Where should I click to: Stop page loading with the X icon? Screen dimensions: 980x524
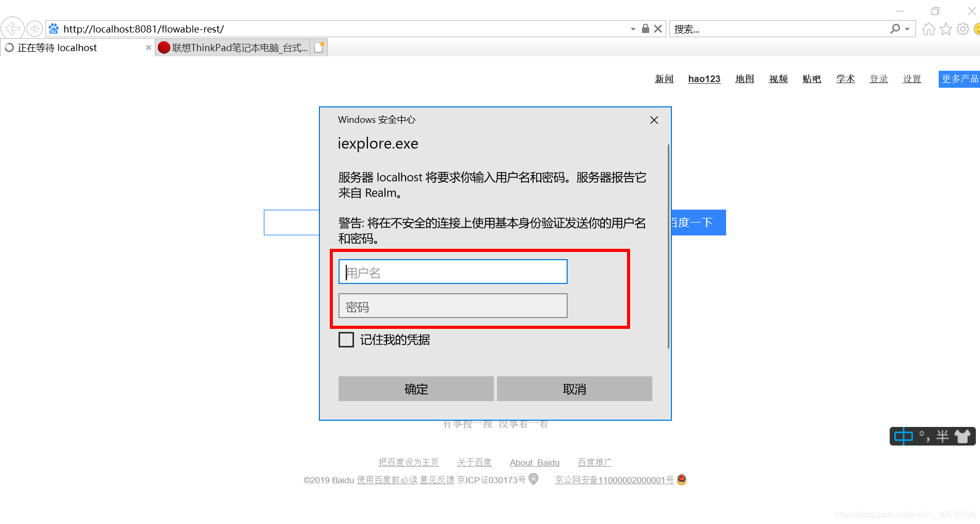[657, 28]
